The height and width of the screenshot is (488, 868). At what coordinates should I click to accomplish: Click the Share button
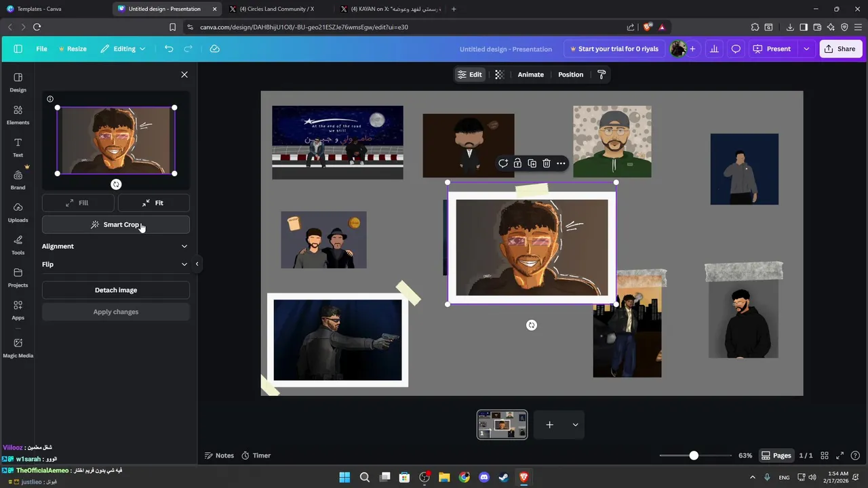pos(840,49)
